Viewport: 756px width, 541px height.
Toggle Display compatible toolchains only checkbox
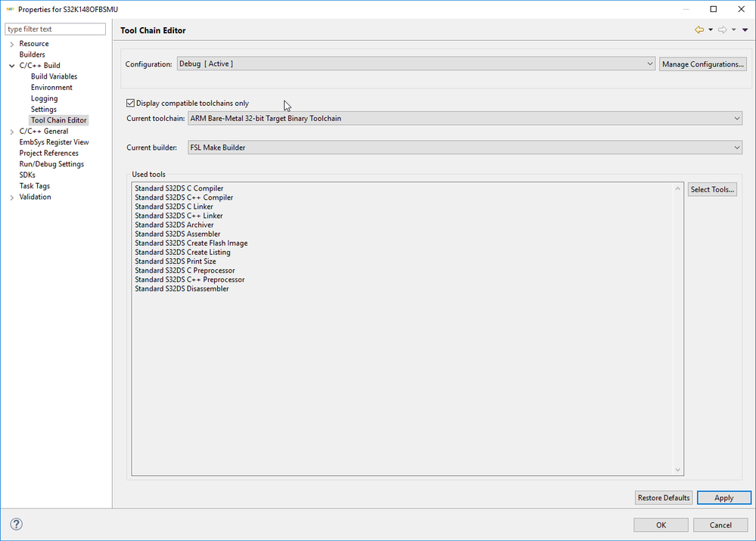[x=130, y=103]
